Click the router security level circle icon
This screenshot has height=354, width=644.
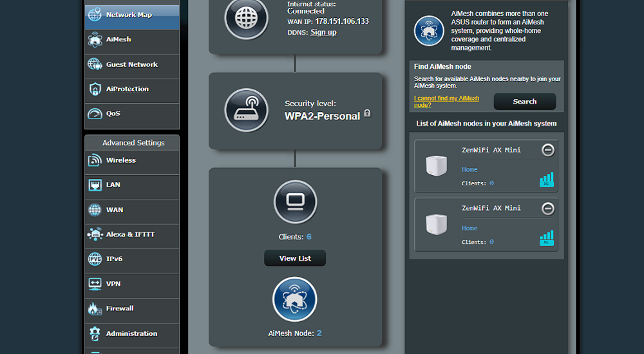(x=247, y=110)
